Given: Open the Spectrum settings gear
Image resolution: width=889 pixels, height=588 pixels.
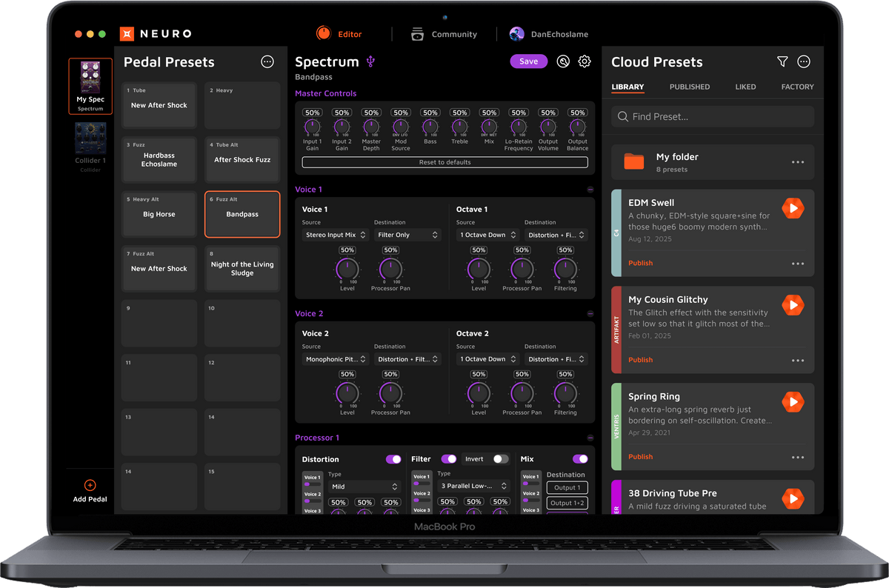Looking at the screenshot, I should pyautogui.click(x=585, y=61).
